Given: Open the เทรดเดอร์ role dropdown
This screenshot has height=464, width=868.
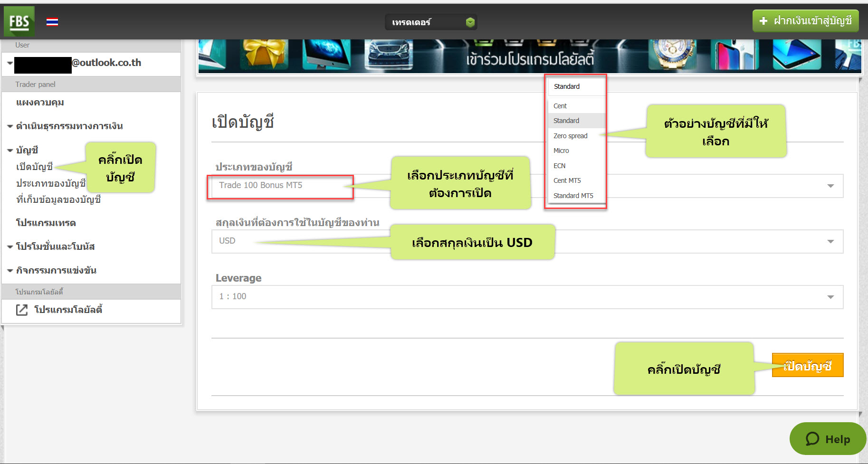Looking at the screenshot, I should coord(431,22).
